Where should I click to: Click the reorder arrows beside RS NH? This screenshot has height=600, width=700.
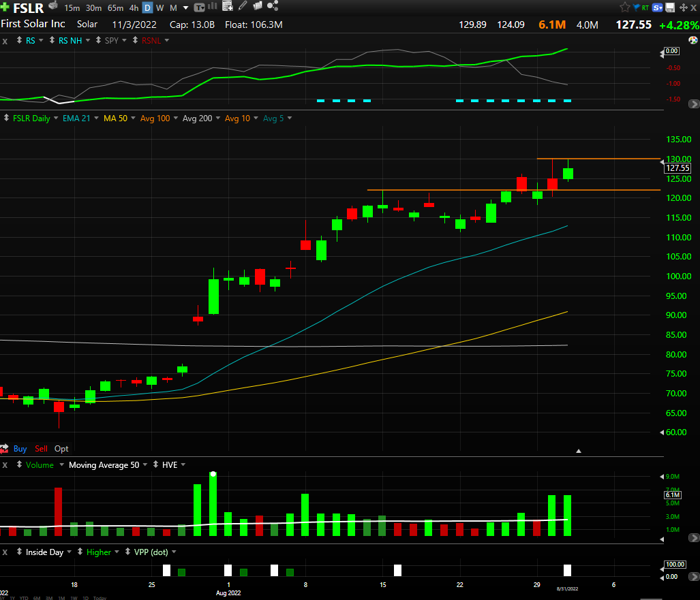52,40
